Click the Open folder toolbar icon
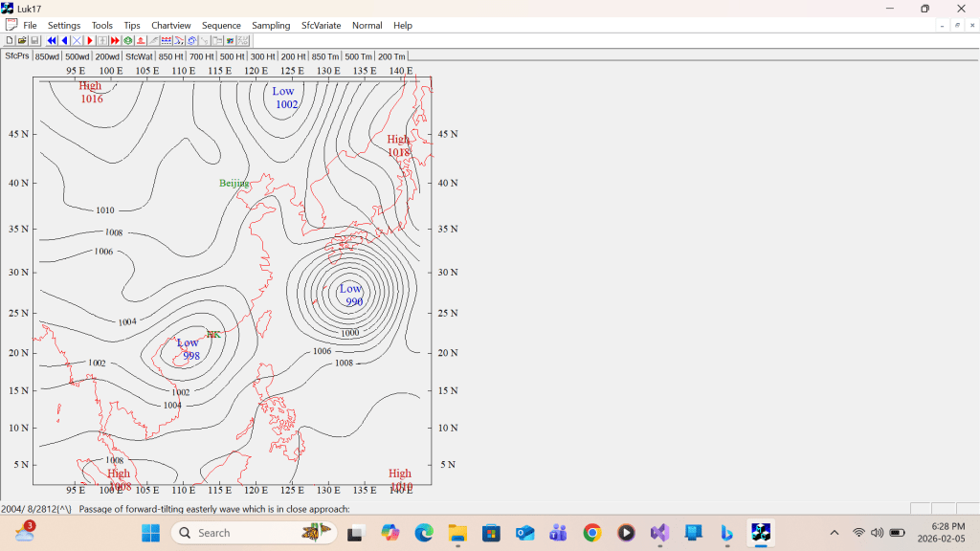Viewport: 980px width, 551px height. tap(22, 41)
